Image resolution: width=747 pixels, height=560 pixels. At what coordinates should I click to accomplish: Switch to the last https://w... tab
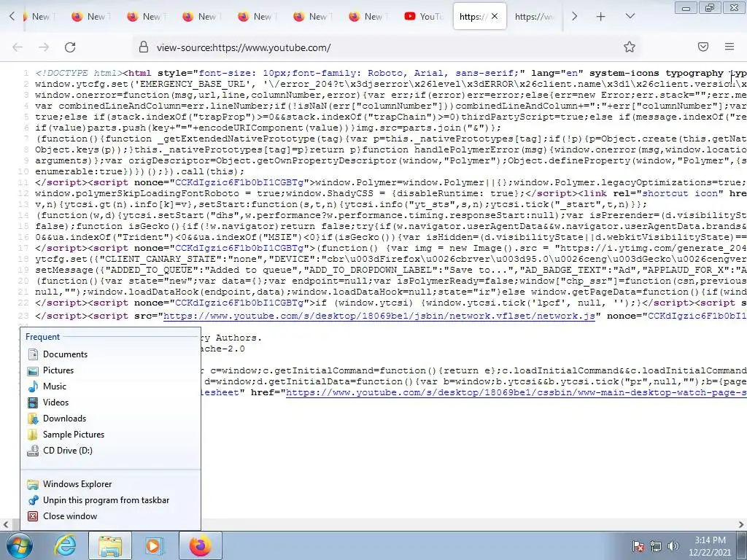(535, 17)
